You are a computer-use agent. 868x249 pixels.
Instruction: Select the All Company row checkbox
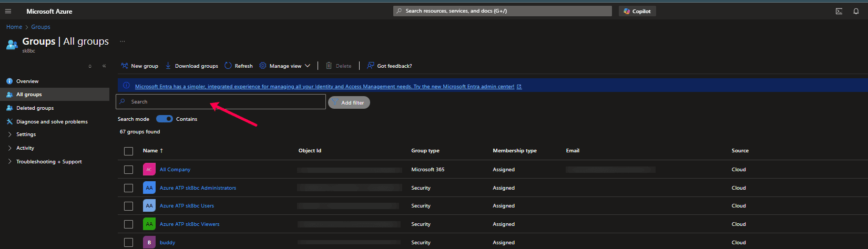(129, 170)
